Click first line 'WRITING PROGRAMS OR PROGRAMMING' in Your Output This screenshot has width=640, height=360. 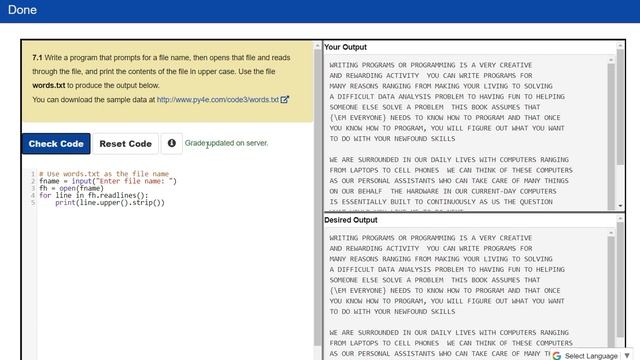pyautogui.click(x=431, y=65)
